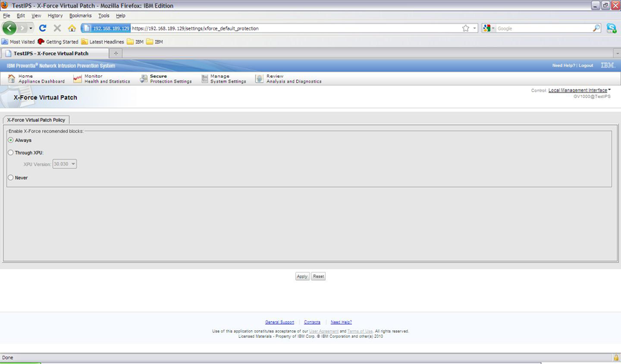Open Review Analysis and Diagnostics
Image resolution: width=621 pixels, height=364 pixels.
[288, 79]
